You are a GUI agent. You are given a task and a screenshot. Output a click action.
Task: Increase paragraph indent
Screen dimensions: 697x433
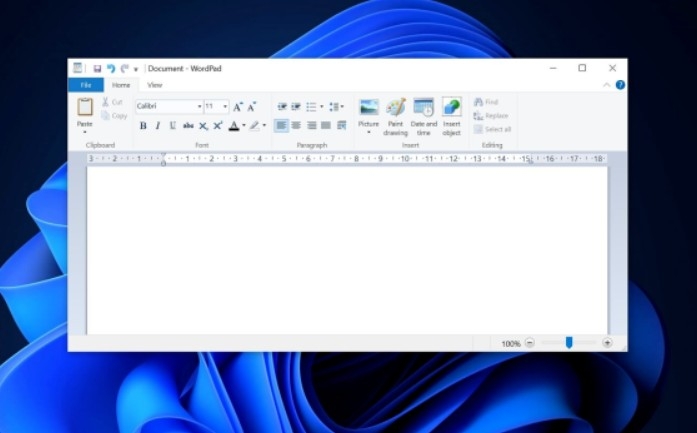[x=296, y=107]
